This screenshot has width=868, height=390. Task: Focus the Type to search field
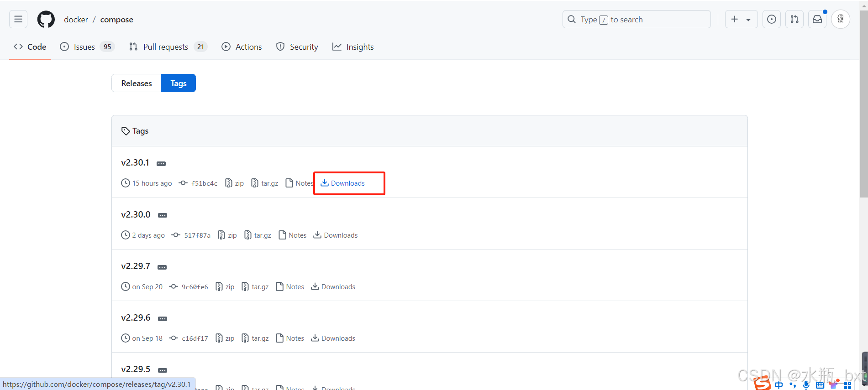click(x=637, y=19)
